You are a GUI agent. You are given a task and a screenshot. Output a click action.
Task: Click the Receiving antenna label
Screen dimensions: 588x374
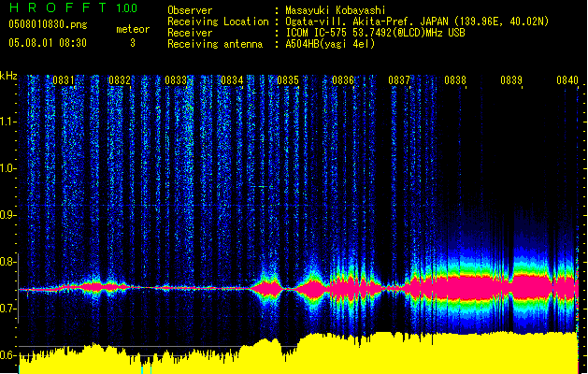click(x=215, y=44)
